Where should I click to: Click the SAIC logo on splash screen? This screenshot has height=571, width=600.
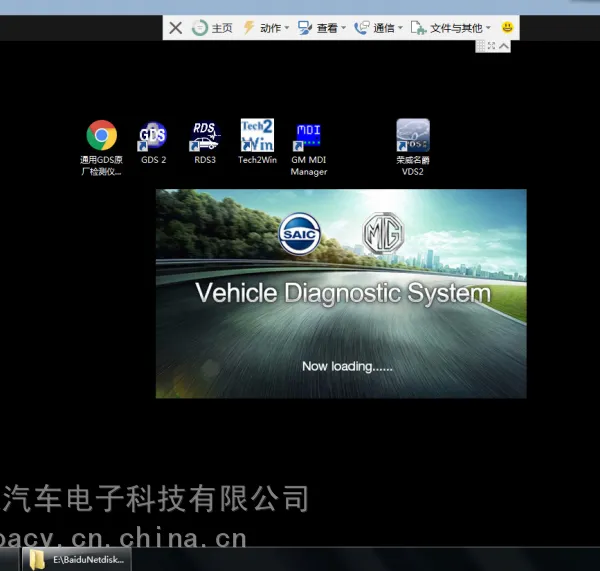click(299, 234)
